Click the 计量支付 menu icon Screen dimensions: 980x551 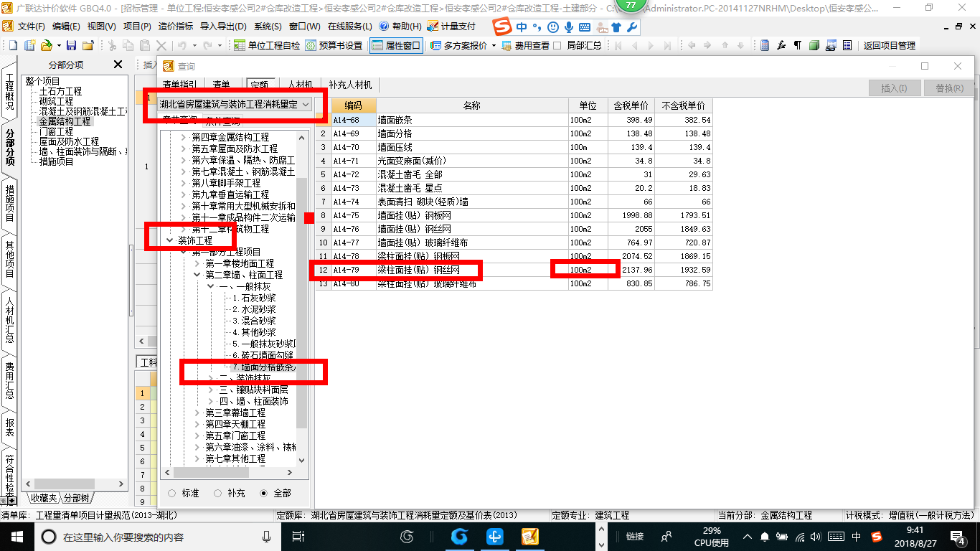tap(433, 27)
